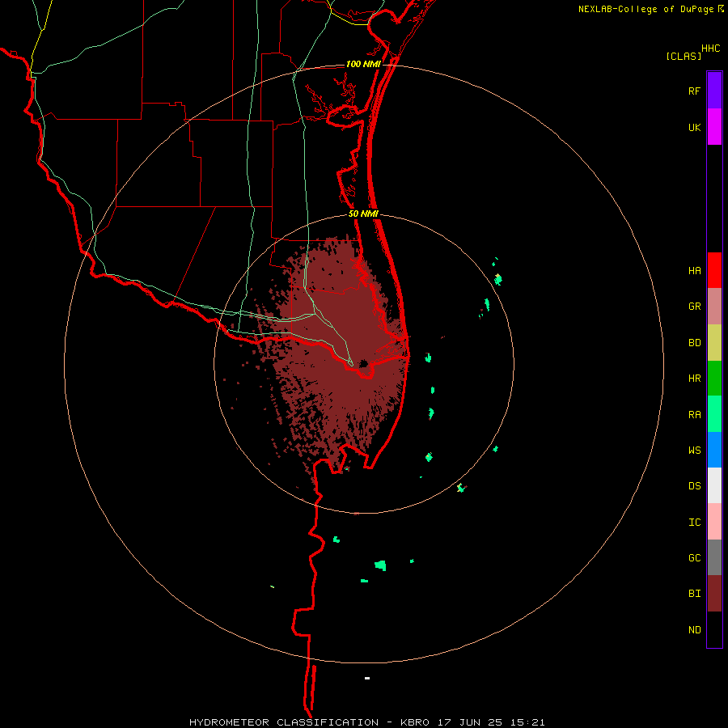Click the DS white legend swatch
The image size is (728, 728).
pos(714,485)
